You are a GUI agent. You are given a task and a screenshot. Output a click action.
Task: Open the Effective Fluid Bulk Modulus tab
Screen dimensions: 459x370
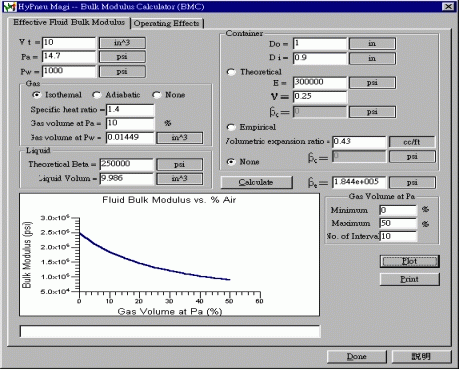tap(69, 22)
